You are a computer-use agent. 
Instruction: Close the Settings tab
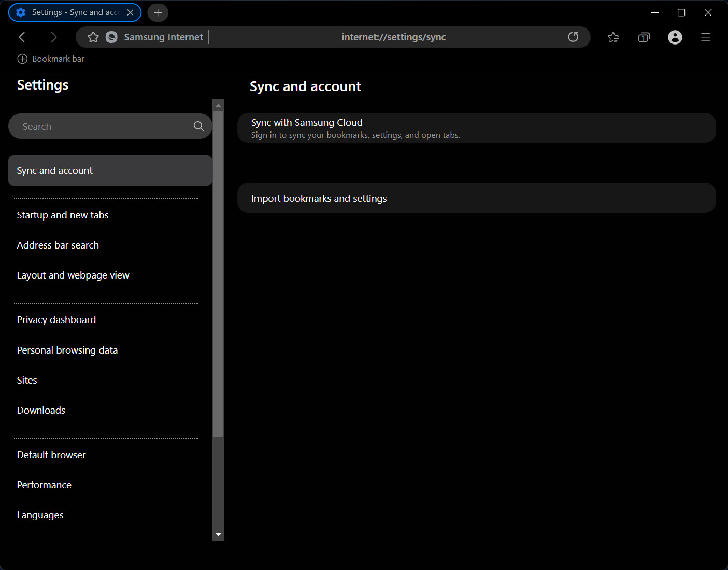coord(131,12)
